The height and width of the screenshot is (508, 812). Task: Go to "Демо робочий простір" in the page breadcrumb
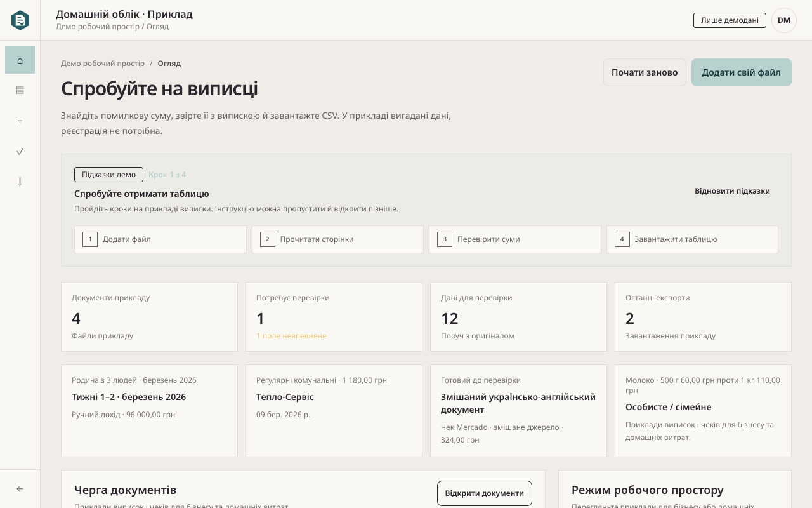coord(103,63)
